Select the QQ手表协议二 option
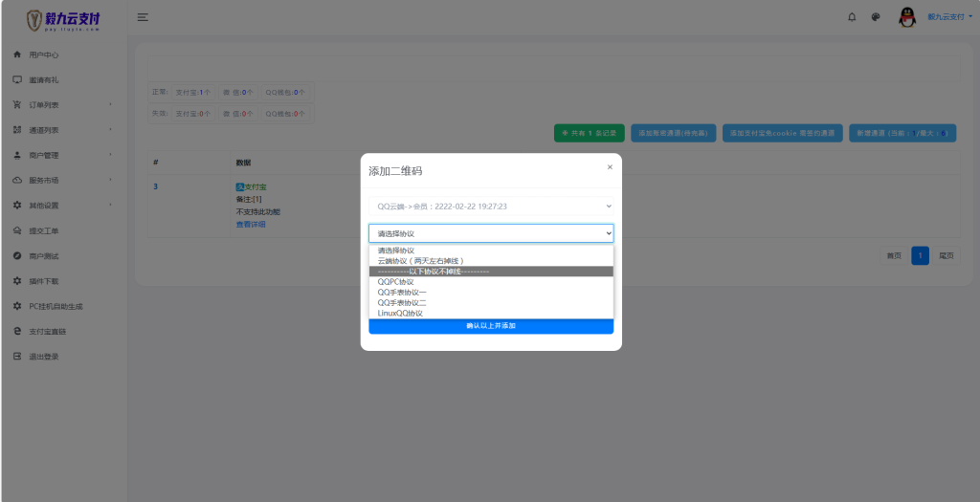Image resolution: width=980 pixels, height=502 pixels. 491,303
